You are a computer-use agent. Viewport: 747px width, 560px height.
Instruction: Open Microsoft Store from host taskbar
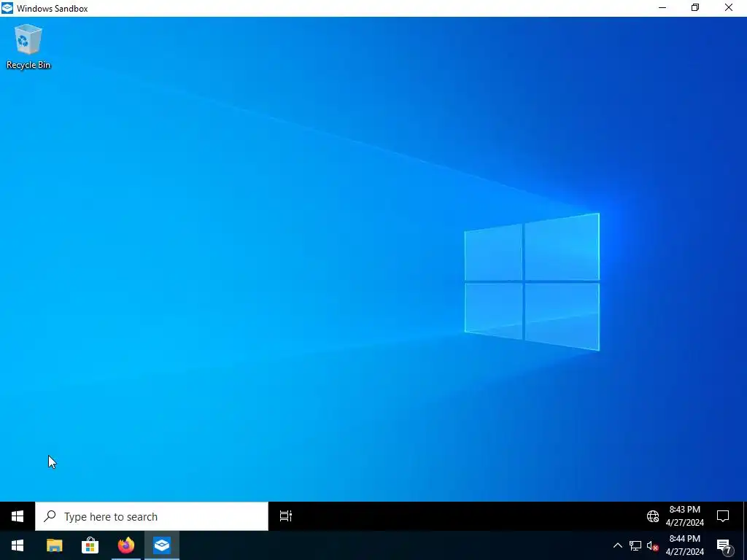[x=90, y=545]
